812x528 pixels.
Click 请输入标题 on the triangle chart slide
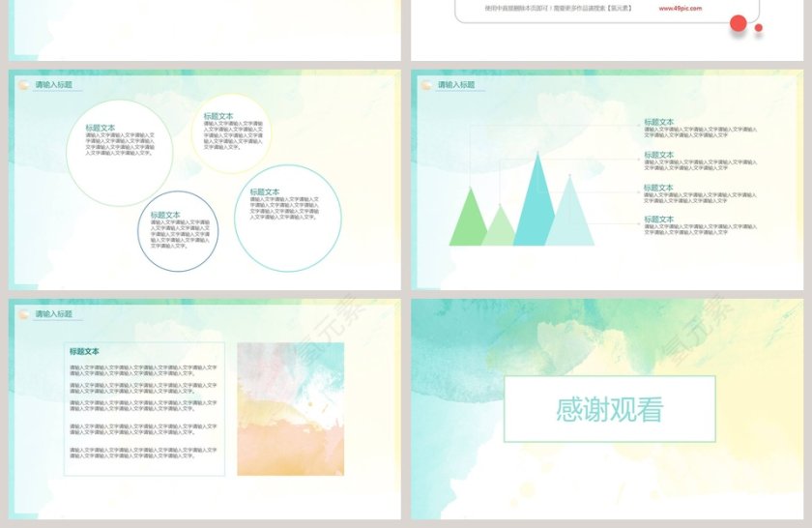click(456, 85)
